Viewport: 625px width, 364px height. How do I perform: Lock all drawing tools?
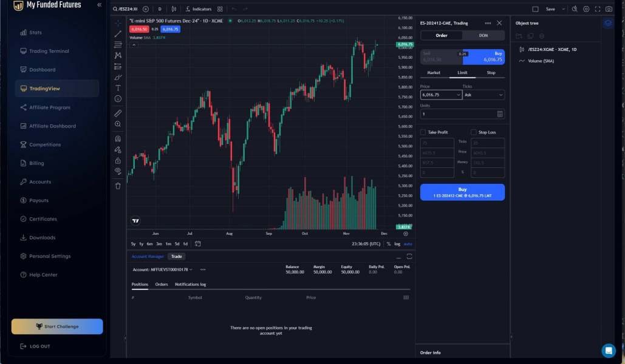[x=118, y=161]
